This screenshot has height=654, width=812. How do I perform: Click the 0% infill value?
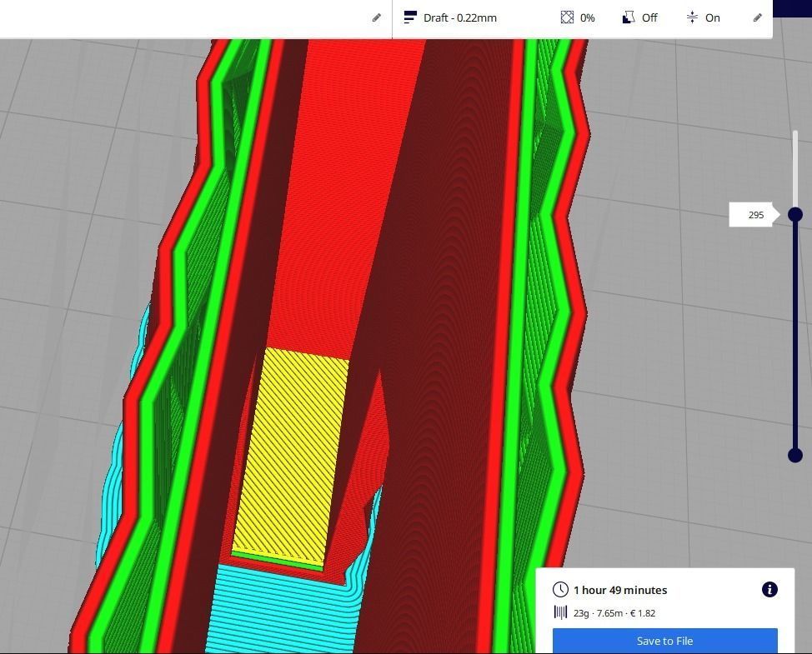[587, 17]
